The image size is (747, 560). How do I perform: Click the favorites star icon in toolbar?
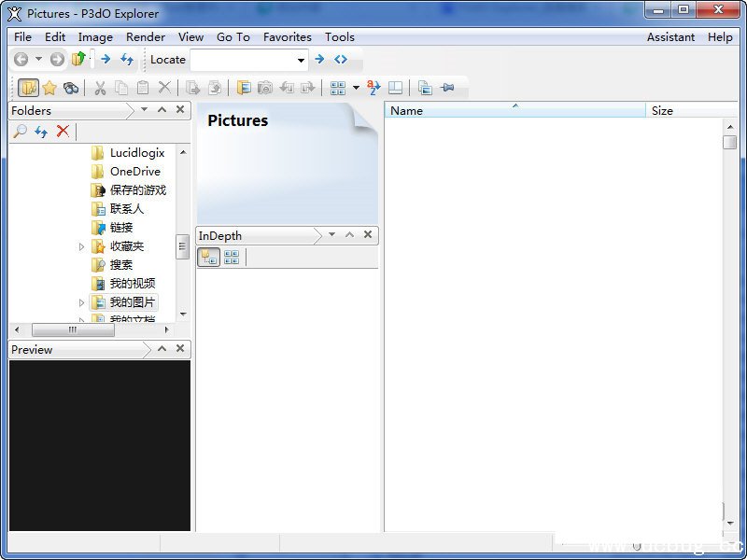pyautogui.click(x=49, y=88)
